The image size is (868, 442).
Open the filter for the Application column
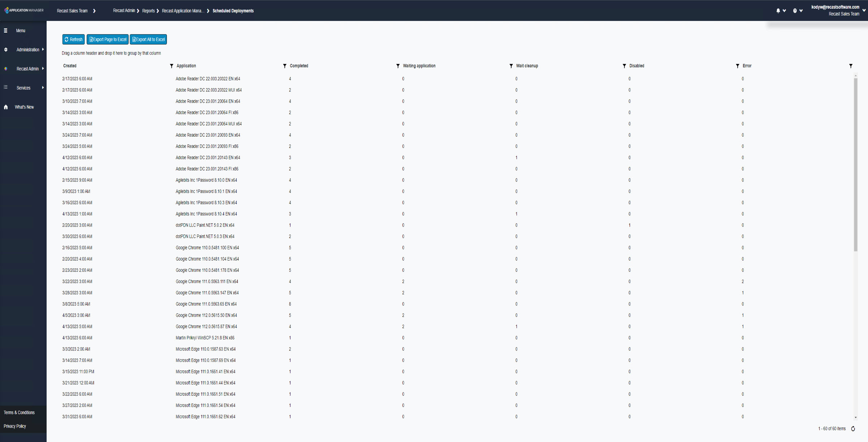[172, 66]
